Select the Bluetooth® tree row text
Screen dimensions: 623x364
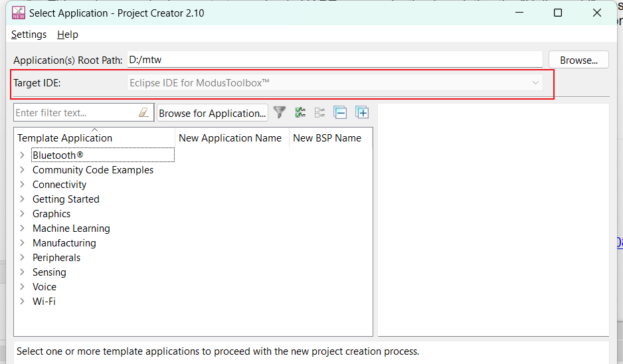[58, 155]
